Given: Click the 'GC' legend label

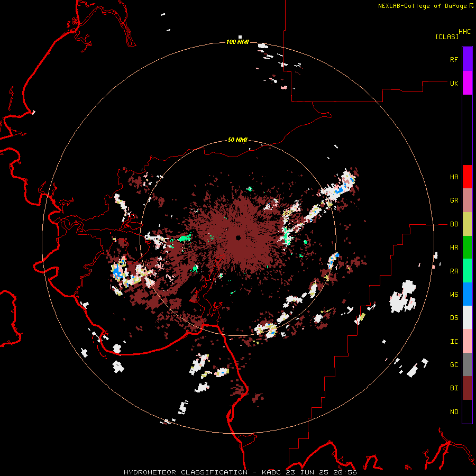Looking at the screenshot, I should (454, 364).
